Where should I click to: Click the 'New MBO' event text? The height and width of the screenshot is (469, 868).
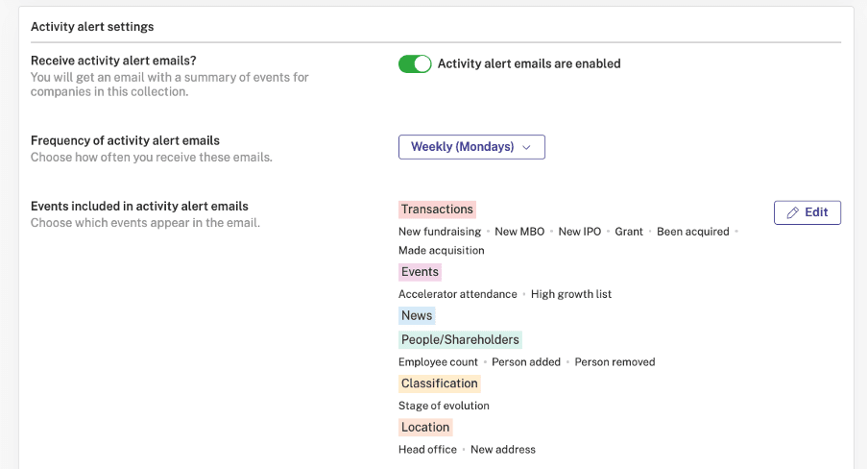point(519,232)
